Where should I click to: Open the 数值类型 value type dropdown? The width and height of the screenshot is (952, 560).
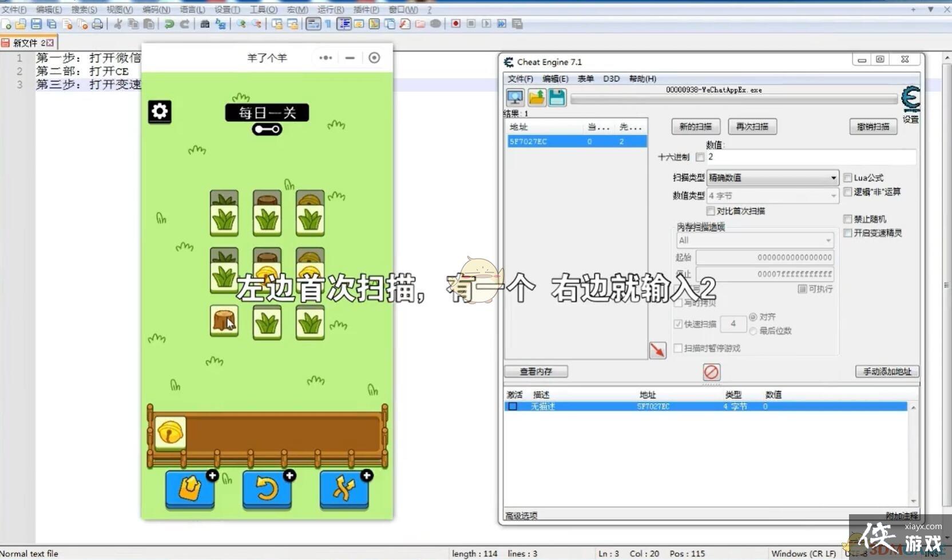pyautogui.click(x=772, y=196)
